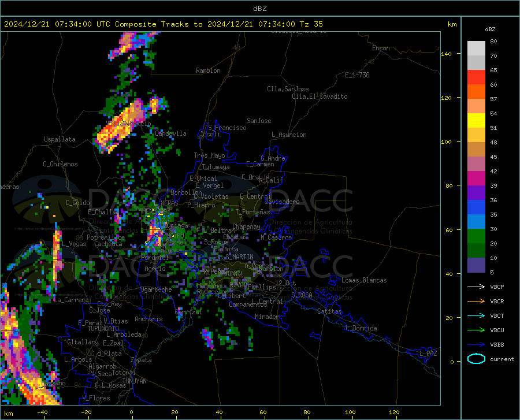520x420 pixels.
Task: Click the Capdevila place label
Action: (170, 133)
